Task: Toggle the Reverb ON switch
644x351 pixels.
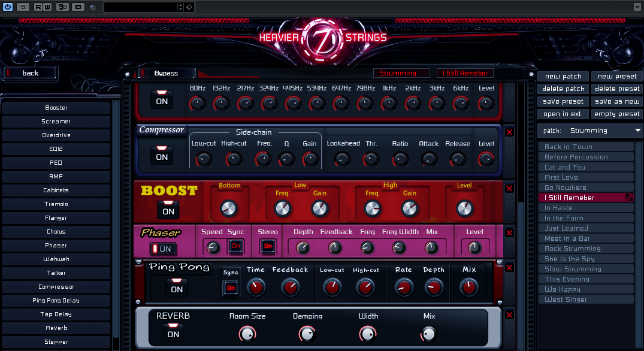Action: tap(173, 332)
